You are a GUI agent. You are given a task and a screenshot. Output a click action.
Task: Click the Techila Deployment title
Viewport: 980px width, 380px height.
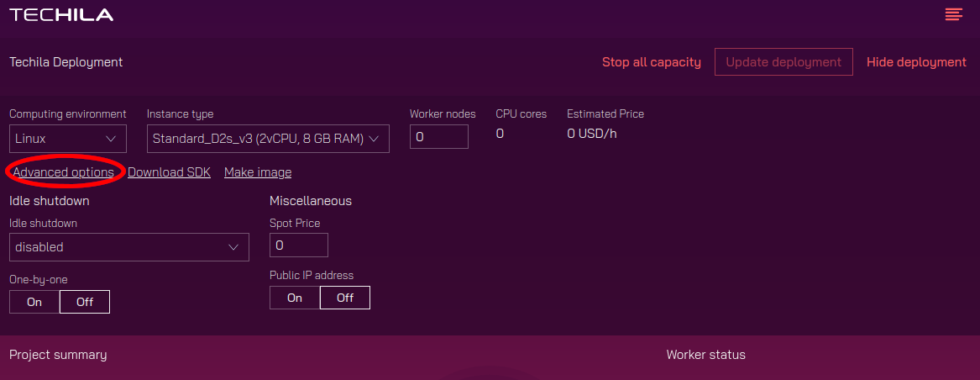(66, 62)
